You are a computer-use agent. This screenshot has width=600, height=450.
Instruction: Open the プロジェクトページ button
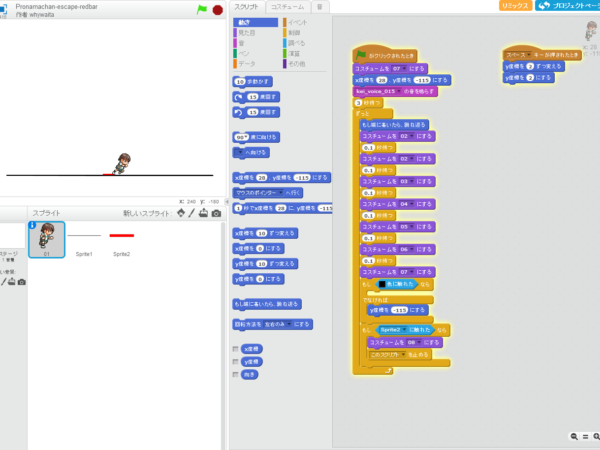click(568, 6)
